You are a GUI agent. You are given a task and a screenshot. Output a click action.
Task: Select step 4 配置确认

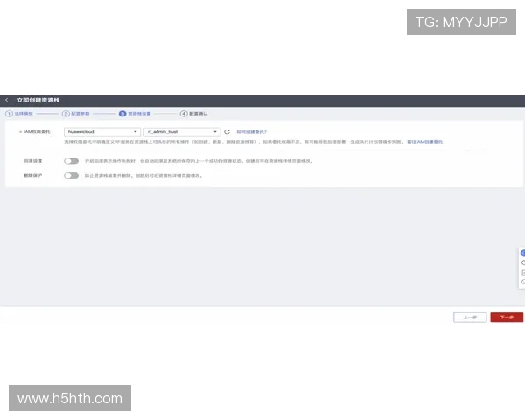[x=194, y=114]
